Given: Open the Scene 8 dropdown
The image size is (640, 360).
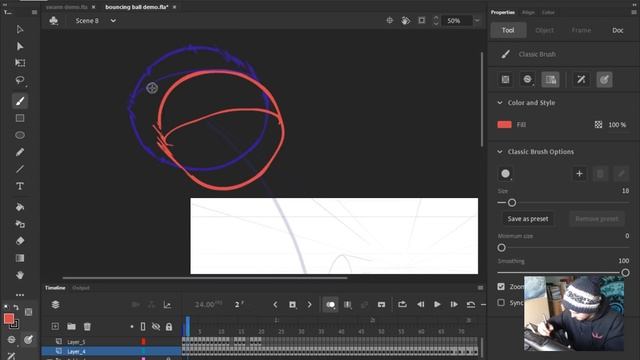Looking at the screenshot, I should click(x=113, y=20).
